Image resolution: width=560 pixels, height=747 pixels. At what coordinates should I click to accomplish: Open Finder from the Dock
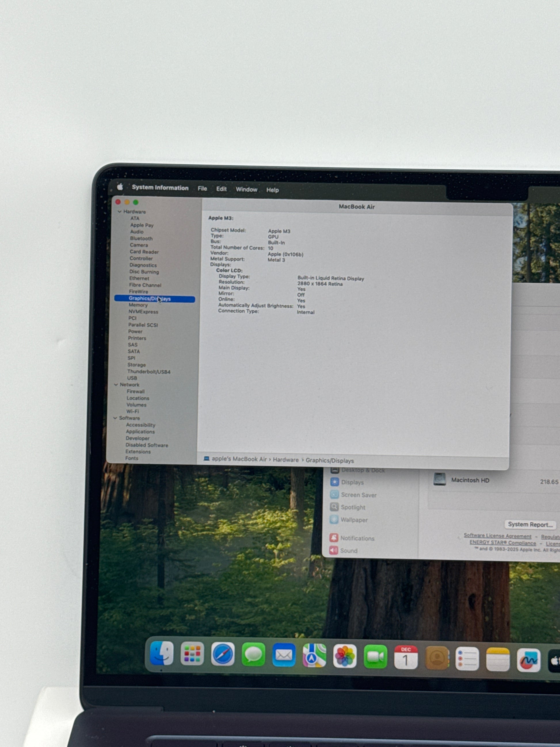tap(162, 653)
